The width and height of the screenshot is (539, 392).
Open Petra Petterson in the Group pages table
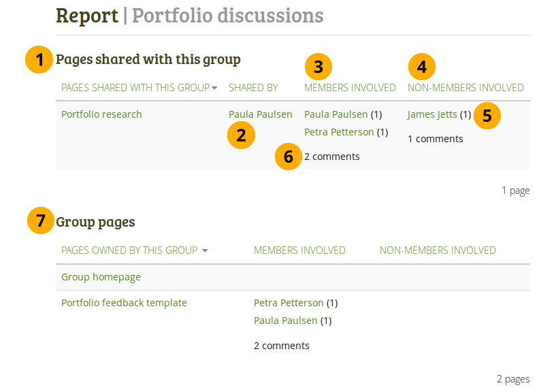(289, 303)
